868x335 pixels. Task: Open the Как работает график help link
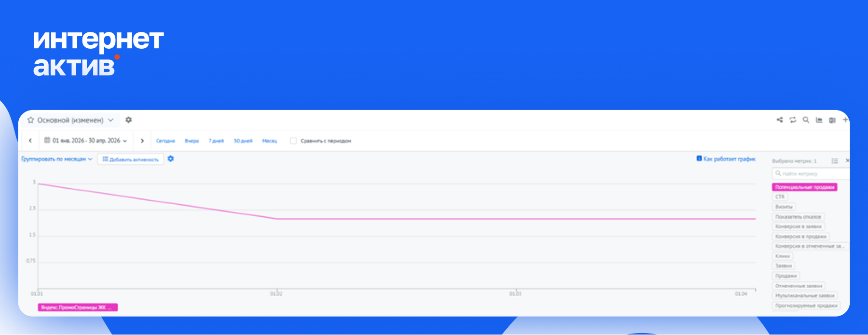point(726,159)
